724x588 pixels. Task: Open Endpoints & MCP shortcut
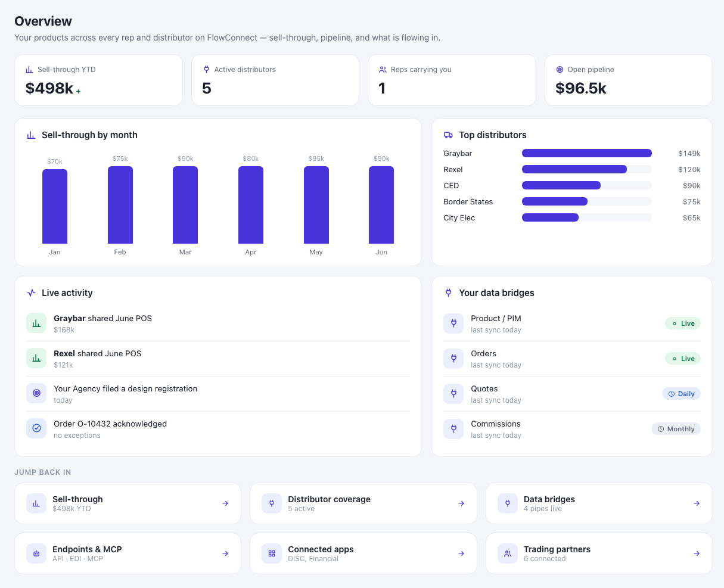click(x=128, y=553)
